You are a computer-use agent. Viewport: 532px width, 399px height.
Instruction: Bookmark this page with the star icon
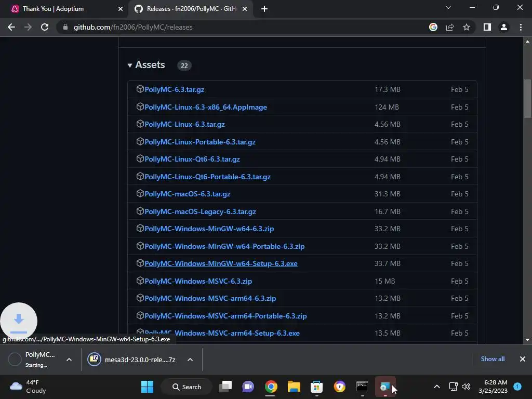pos(467,27)
